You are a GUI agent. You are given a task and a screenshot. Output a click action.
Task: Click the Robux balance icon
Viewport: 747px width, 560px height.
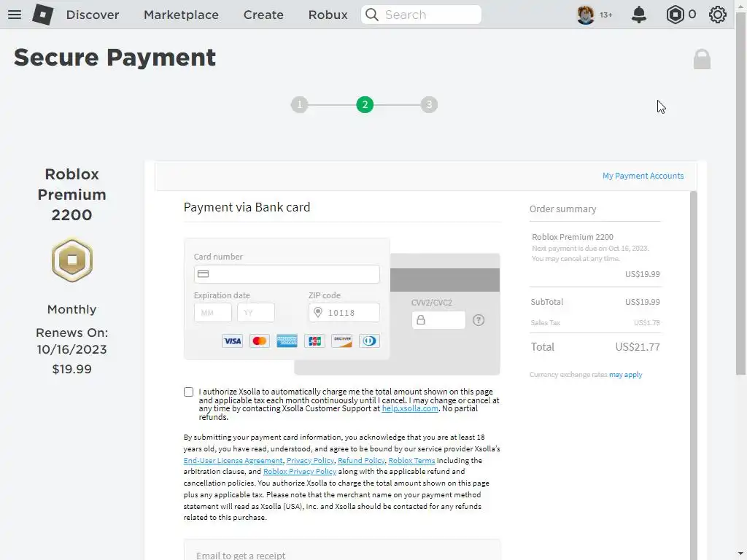tap(675, 15)
